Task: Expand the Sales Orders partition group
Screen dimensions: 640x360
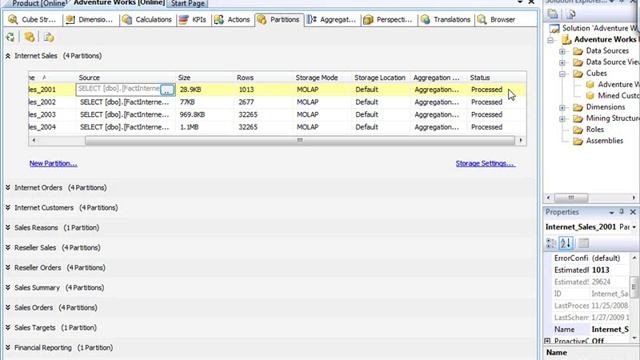Action: point(8,307)
